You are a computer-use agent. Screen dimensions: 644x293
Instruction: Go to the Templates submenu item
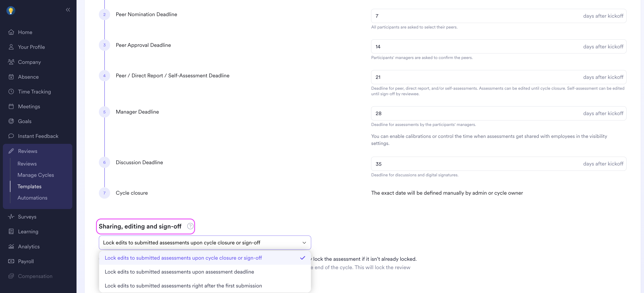click(x=29, y=186)
